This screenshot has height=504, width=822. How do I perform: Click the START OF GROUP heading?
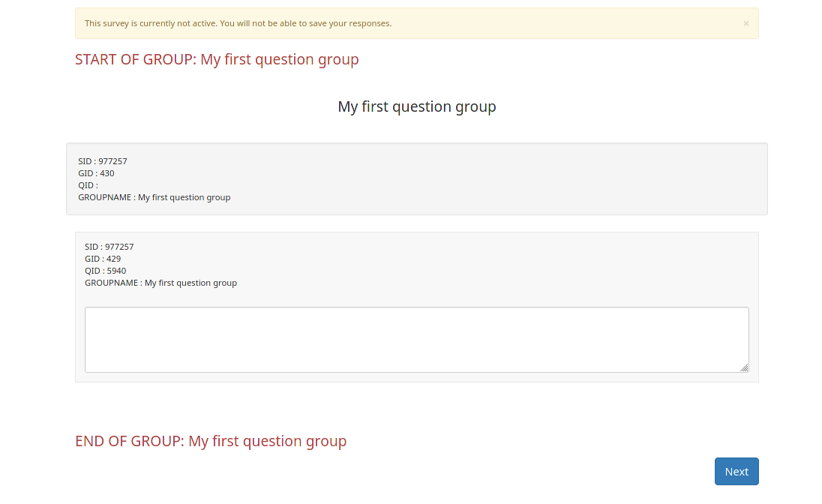[x=217, y=59]
